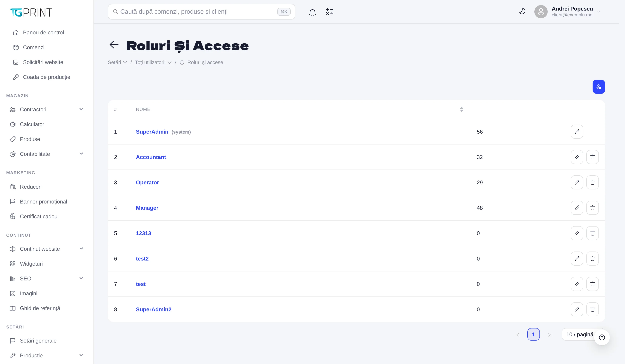This screenshot has width=625, height=364.
Task: Expand the Contabilitate sidebar menu
Action: 47,154
